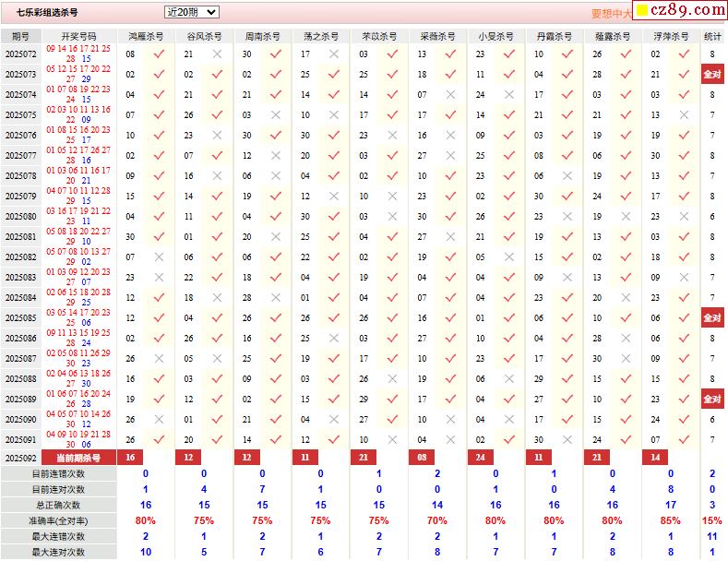Click the red 当前期杀号 label
The width and height of the screenshot is (728, 561).
(x=78, y=458)
